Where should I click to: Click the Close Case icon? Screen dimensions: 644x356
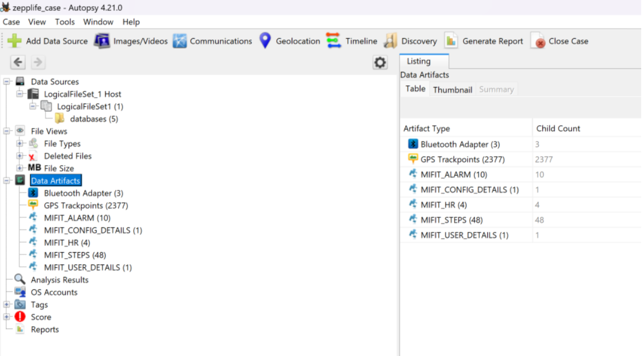tap(538, 41)
